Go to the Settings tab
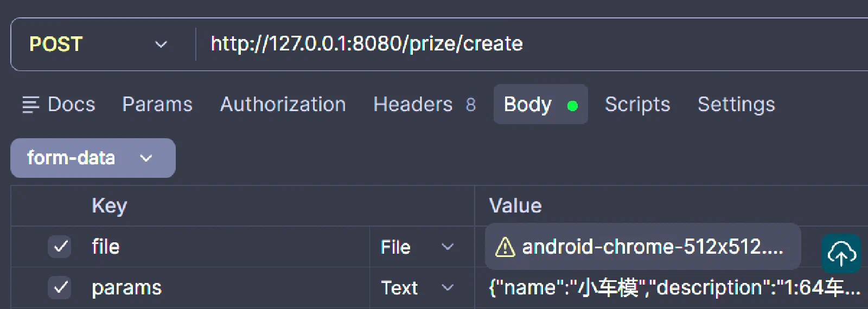This screenshot has width=868, height=309. pyautogui.click(x=736, y=104)
